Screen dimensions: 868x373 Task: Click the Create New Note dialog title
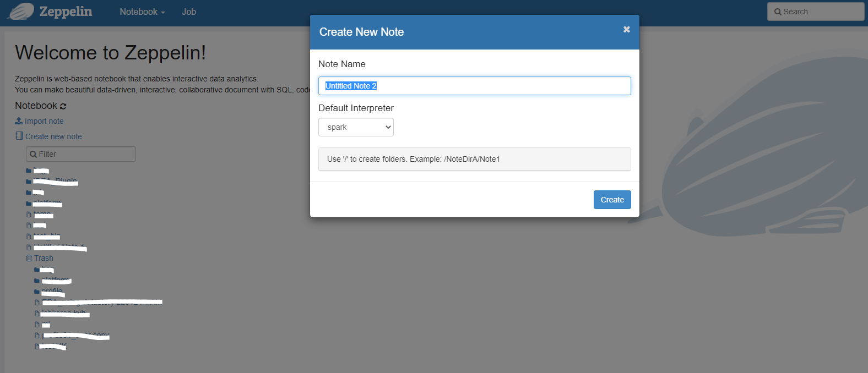[x=361, y=32]
